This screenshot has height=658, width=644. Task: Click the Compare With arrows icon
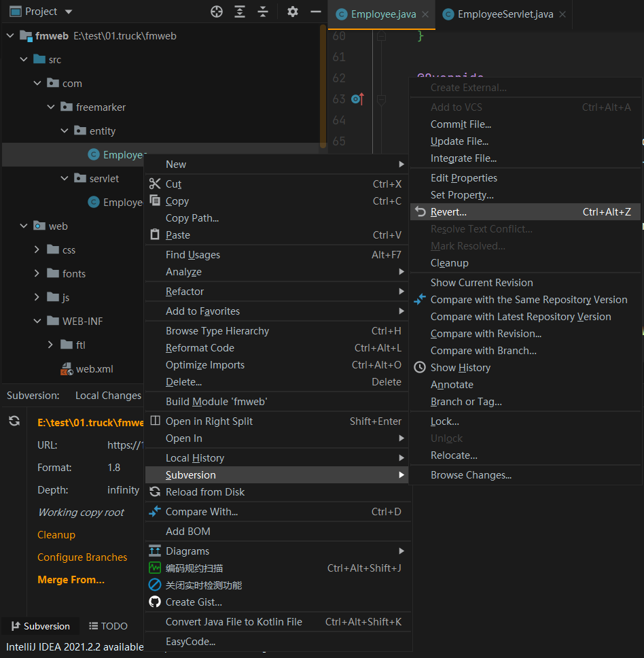click(155, 512)
